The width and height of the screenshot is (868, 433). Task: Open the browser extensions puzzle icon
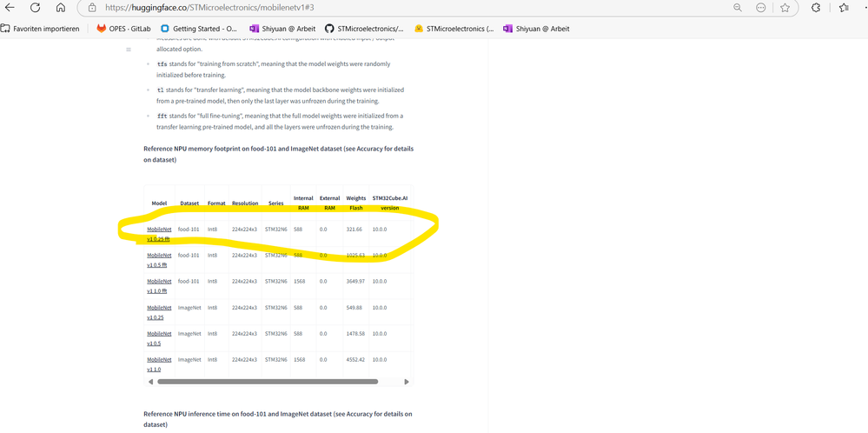815,8
